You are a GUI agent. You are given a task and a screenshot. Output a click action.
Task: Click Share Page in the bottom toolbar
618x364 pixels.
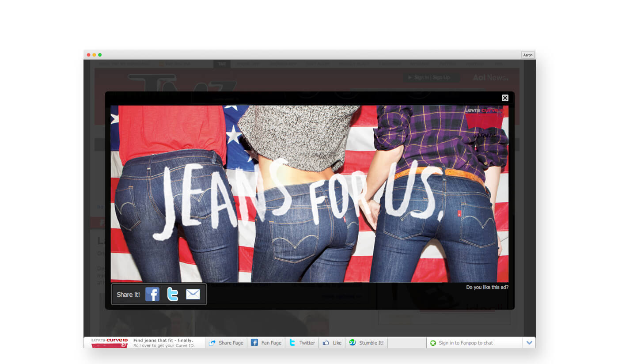226,343
